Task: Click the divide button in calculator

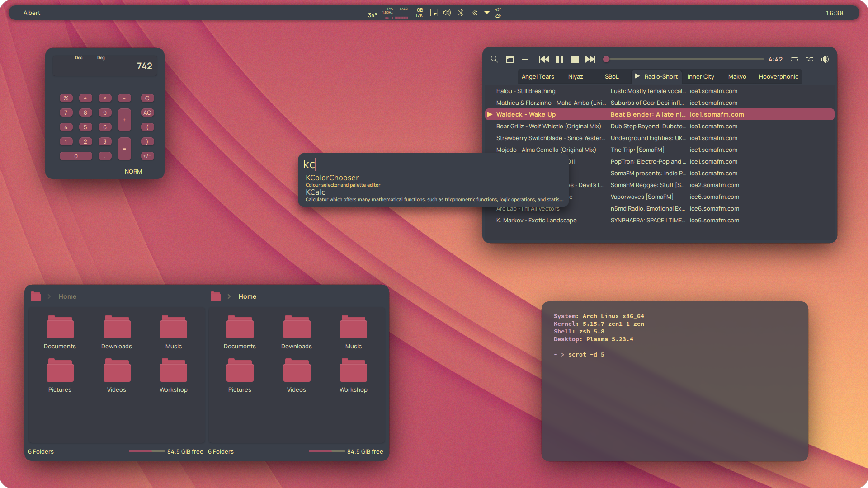Action: tap(85, 98)
